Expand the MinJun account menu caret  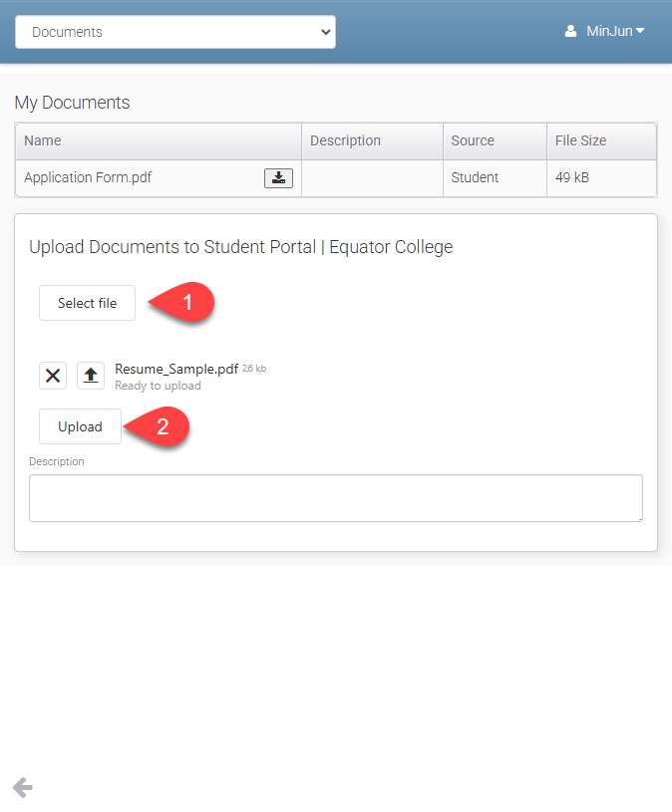(x=640, y=31)
